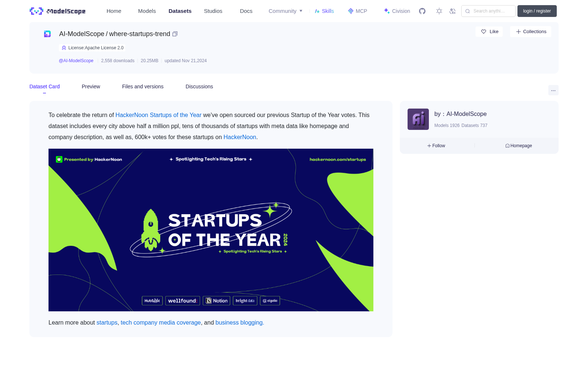Go to Home in navigation

coord(114,11)
